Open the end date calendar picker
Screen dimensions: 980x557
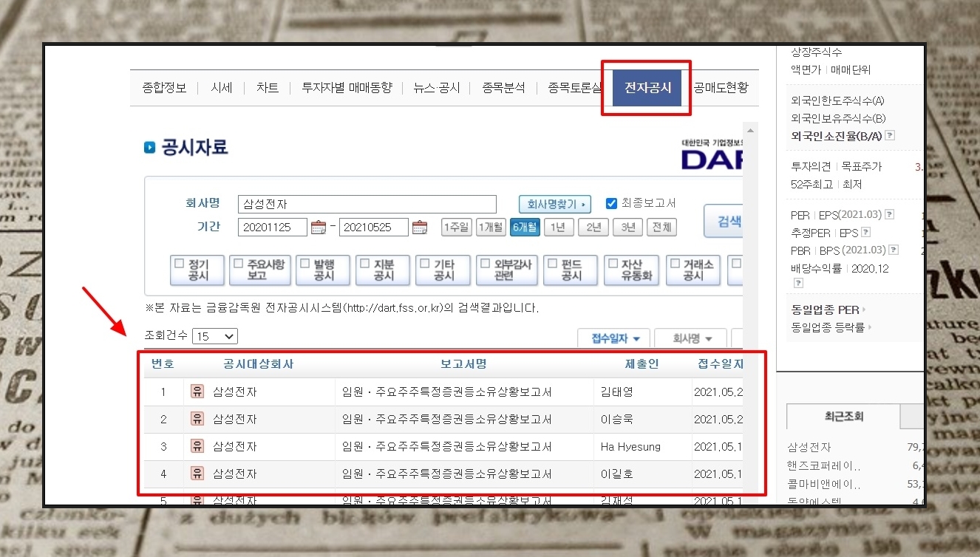[420, 227]
